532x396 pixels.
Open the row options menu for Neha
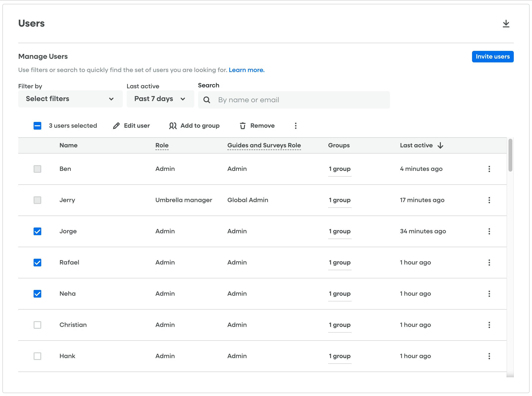489,294
